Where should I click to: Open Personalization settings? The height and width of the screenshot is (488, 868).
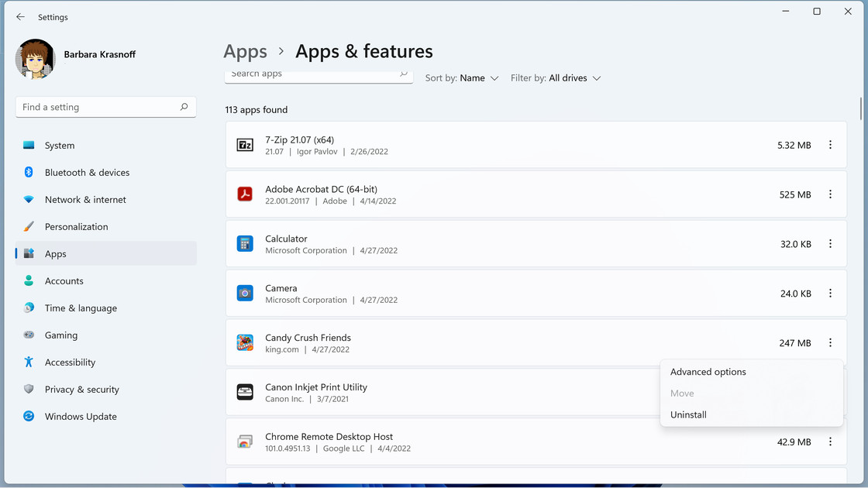point(105,226)
